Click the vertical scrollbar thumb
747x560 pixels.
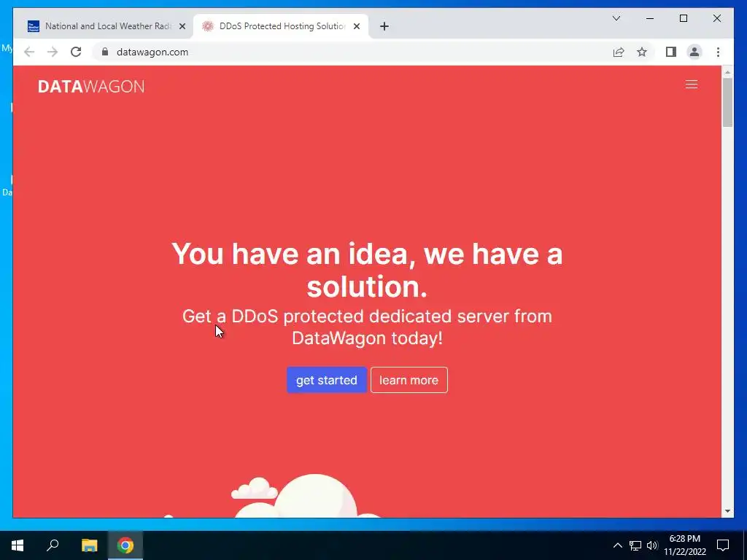(x=727, y=102)
